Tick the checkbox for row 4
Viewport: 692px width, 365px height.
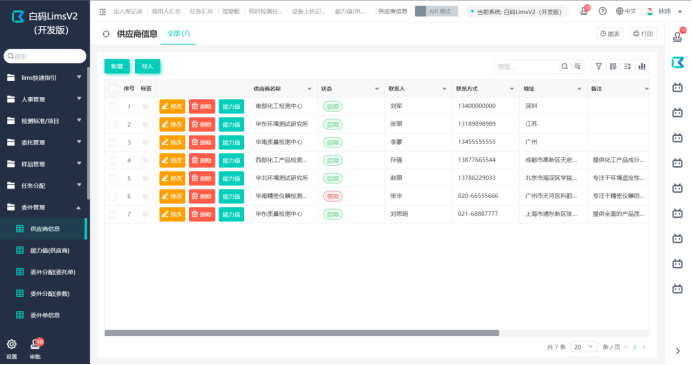[113, 161]
